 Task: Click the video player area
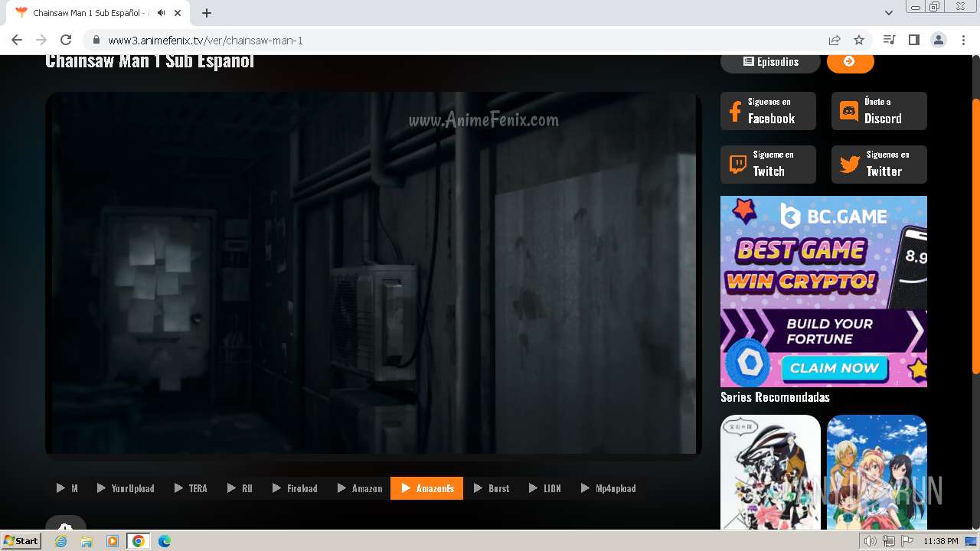pyautogui.click(x=374, y=274)
